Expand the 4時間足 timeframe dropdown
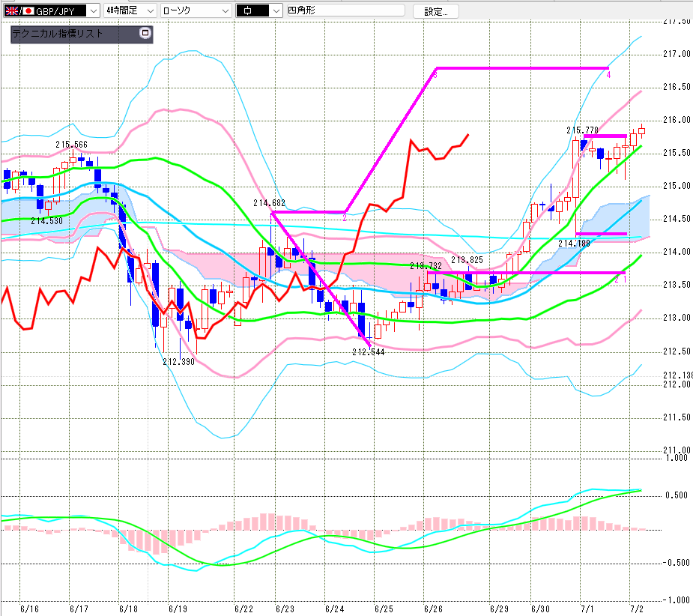This screenshot has height=616, width=693. point(151,10)
